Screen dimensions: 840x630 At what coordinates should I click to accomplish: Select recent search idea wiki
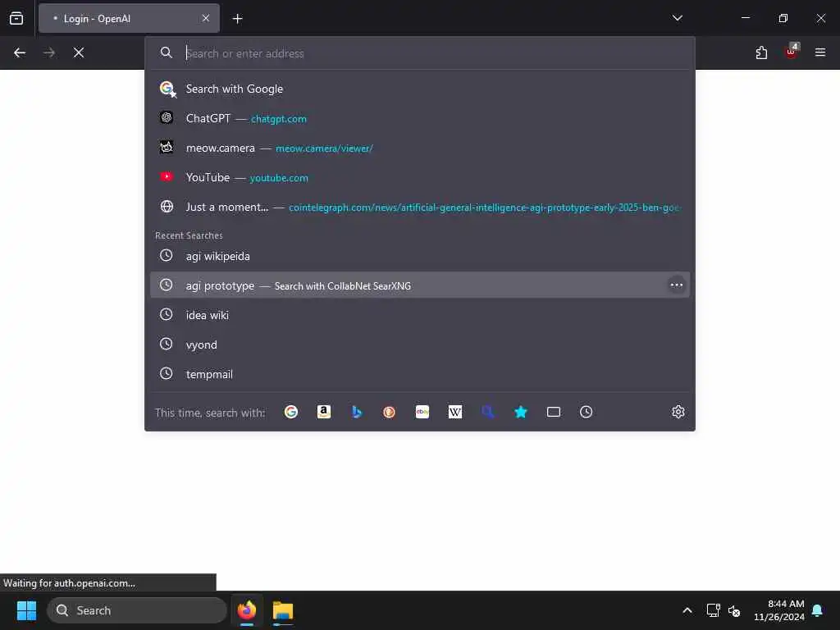pyautogui.click(x=420, y=315)
